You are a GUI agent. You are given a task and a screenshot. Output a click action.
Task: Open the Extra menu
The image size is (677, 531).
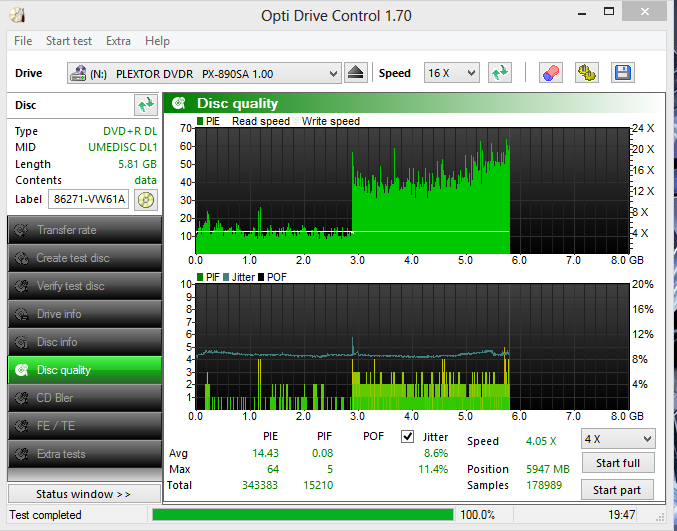click(x=118, y=41)
